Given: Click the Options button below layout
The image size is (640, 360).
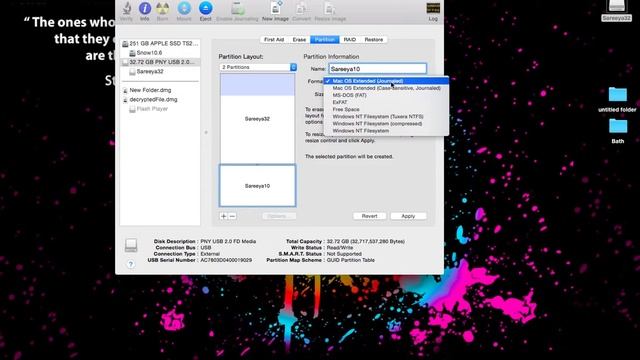Looking at the screenshot, I should (x=279, y=216).
